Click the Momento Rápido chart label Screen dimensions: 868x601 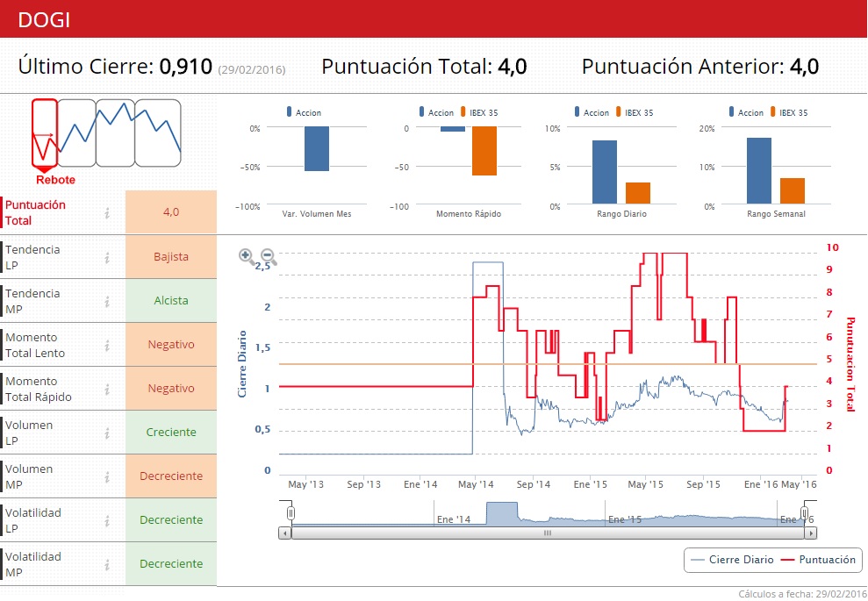(x=469, y=213)
